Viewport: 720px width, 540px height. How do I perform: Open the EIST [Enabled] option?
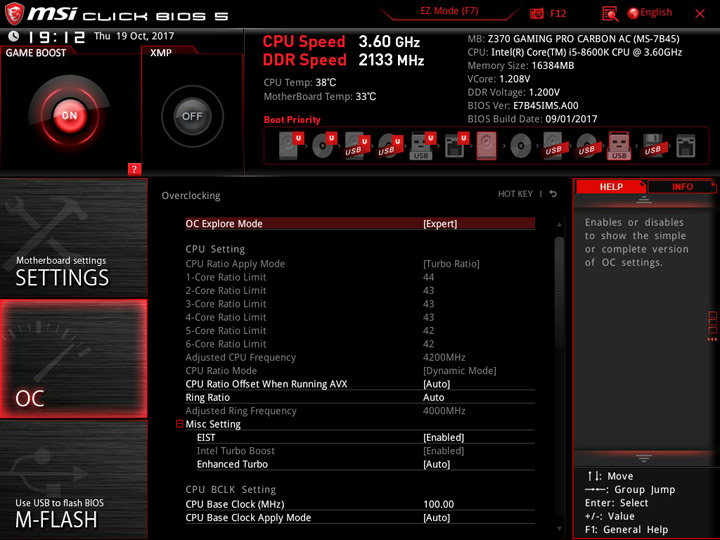(x=366, y=437)
